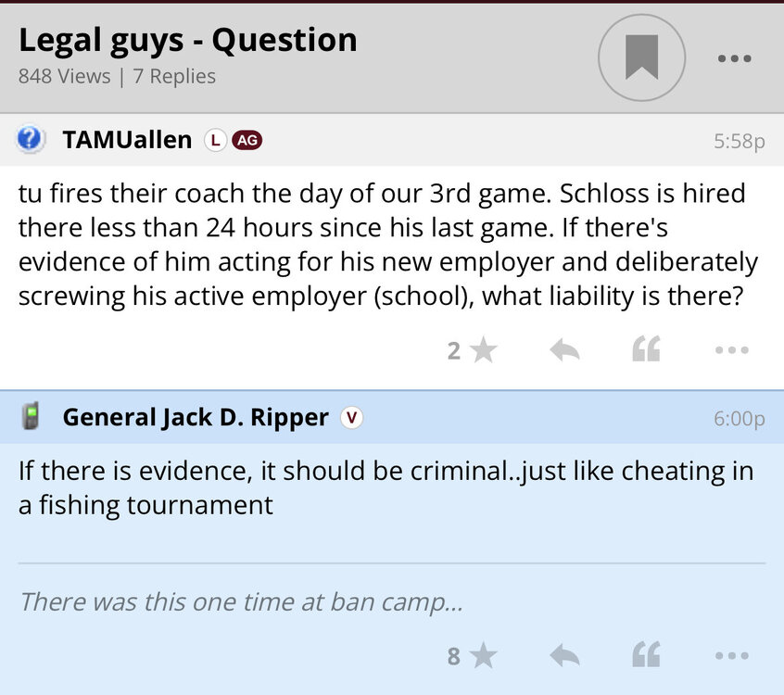The height and width of the screenshot is (695, 784).
Task: Star General Jack D. Ripper's reply
Action: tap(483, 656)
